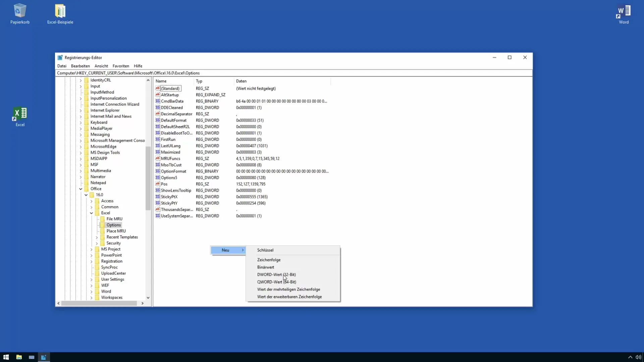
Task: Click the tree vertical scrollbar thumb
Action: (148, 178)
